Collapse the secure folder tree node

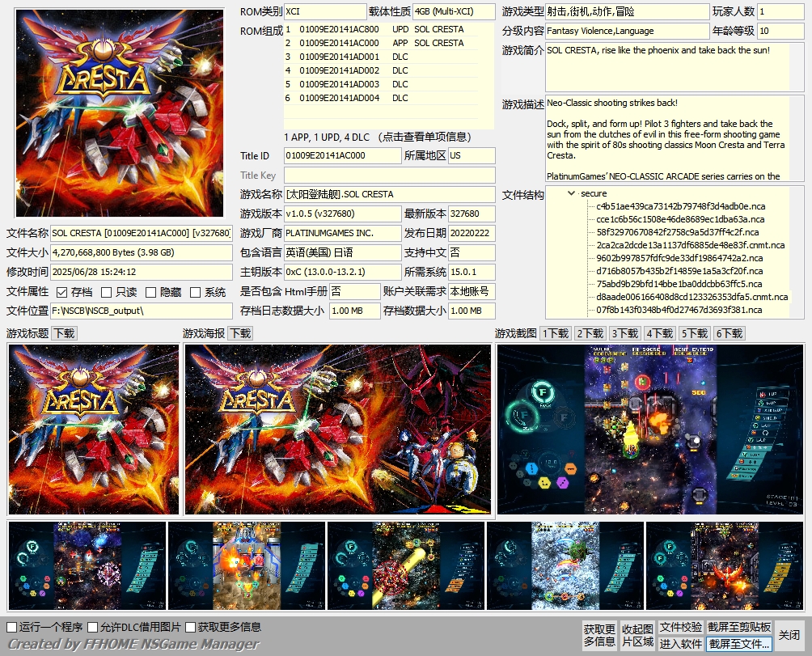(571, 193)
